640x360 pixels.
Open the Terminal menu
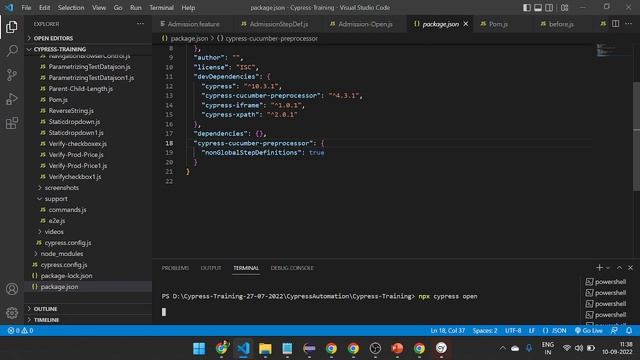point(161,8)
